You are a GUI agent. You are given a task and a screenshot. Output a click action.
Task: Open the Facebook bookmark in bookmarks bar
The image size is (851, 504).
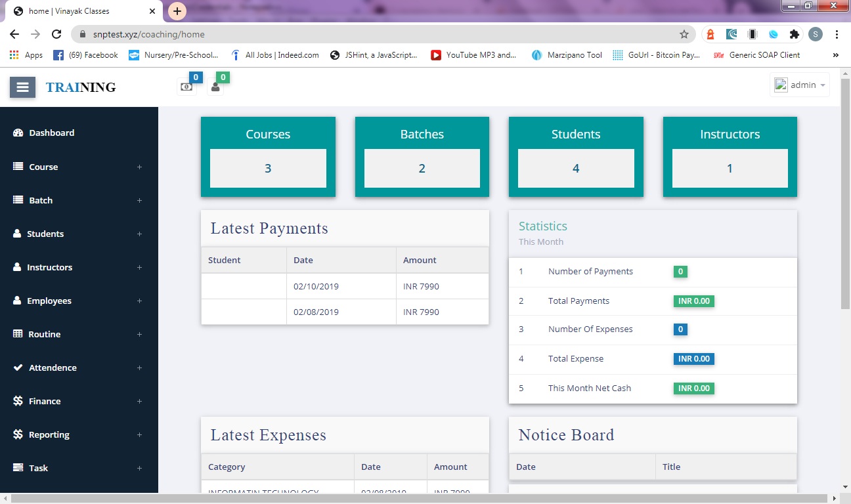coord(86,55)
